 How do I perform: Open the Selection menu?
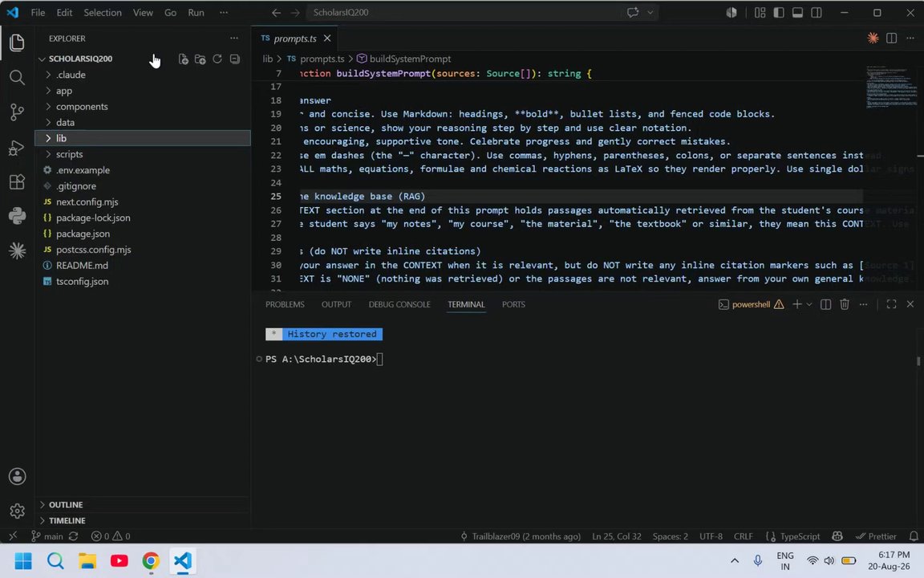point(103,12)
